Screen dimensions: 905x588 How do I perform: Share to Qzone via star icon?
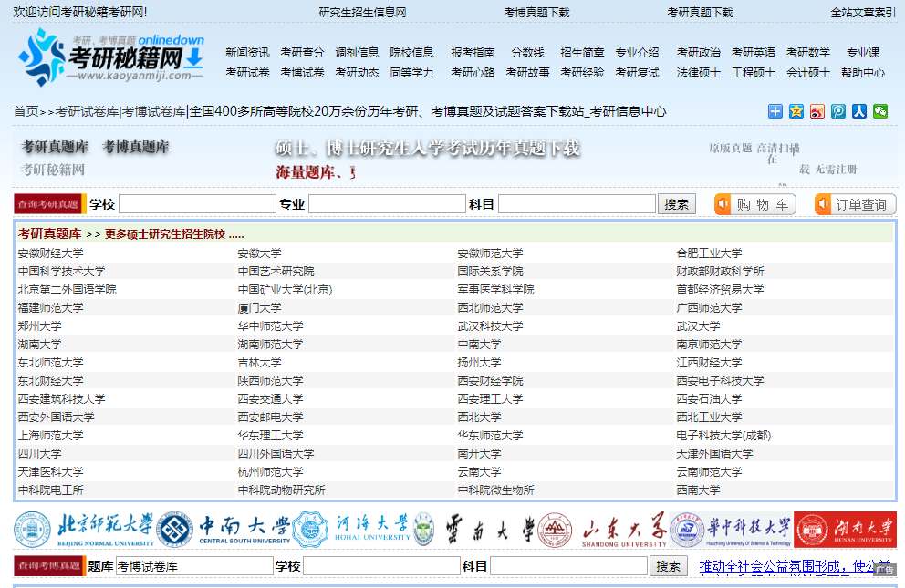tap(796, 111)
